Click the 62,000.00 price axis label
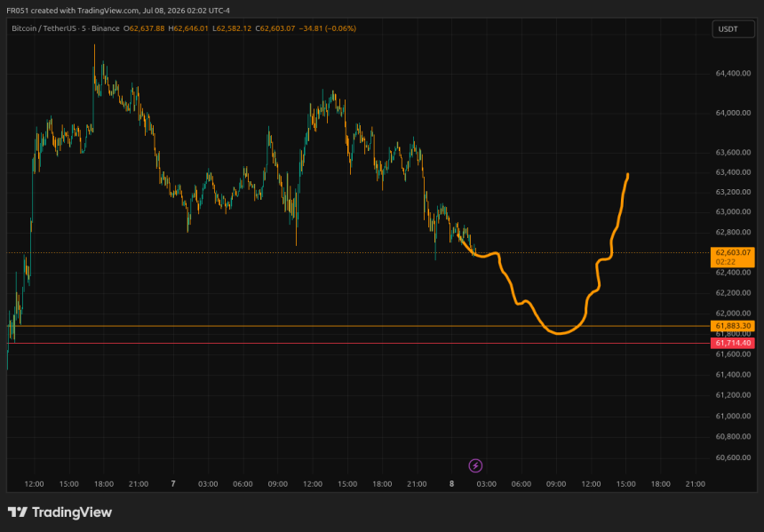 coord(733,314)
